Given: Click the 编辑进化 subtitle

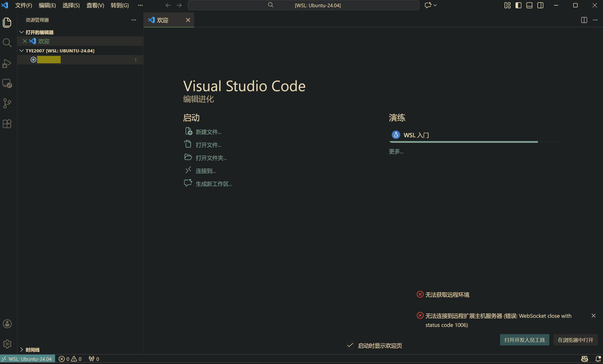Looking at the screenshot, I should point(198,99).
